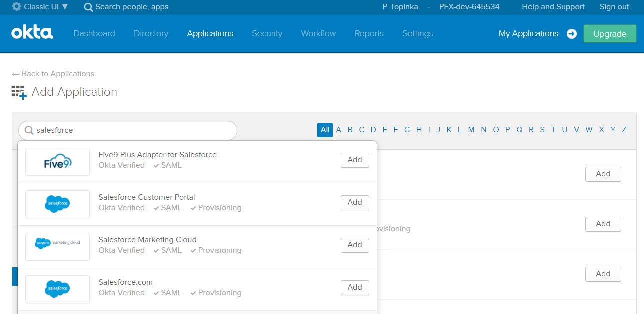Click the Salesforce.com logo

(57, 289)
